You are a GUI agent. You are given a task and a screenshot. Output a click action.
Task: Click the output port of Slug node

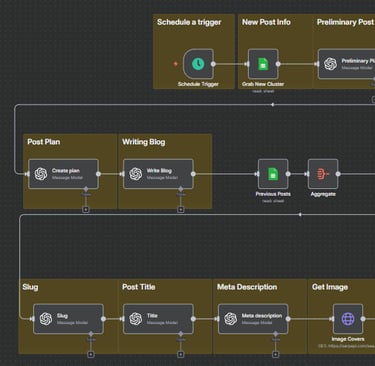pos(103,319)
